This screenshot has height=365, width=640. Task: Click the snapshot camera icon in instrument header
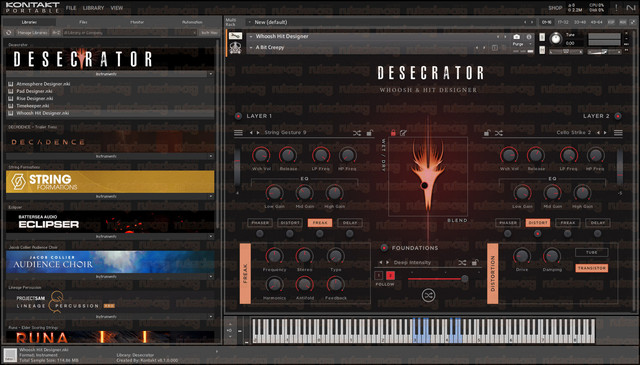point(516,37)
